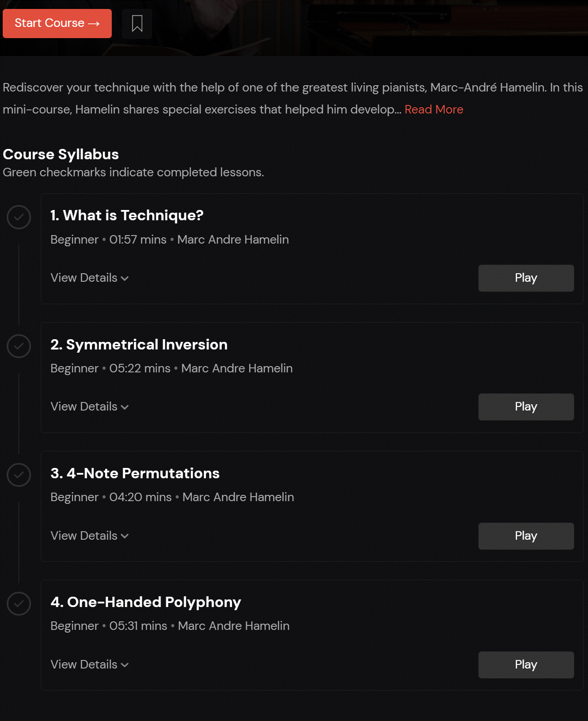Play the Symmetrical Inversion lesson
Viewport: 588px width, 721px height.
coord(526,407)
